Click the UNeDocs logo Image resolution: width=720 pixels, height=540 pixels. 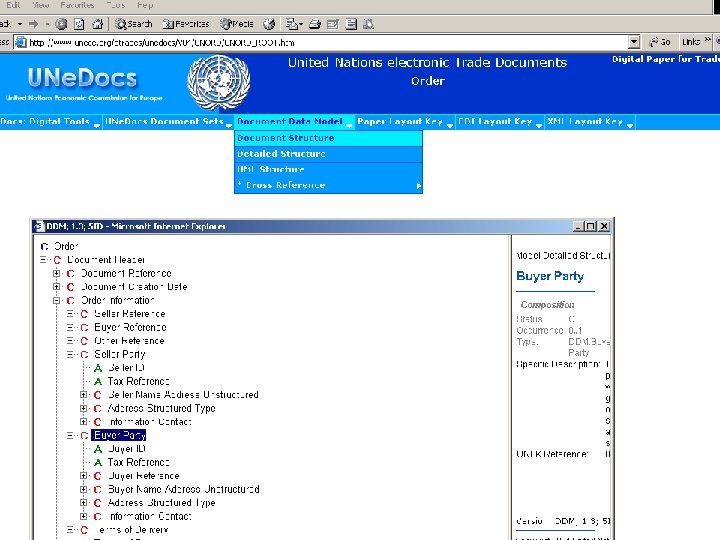coord(83,78)
